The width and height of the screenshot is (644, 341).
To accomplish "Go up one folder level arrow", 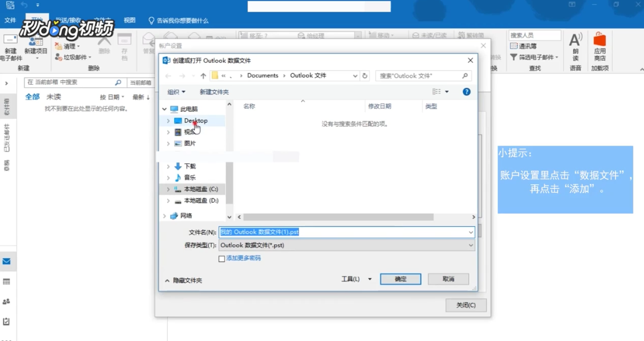I will click(x=203, y=76).
